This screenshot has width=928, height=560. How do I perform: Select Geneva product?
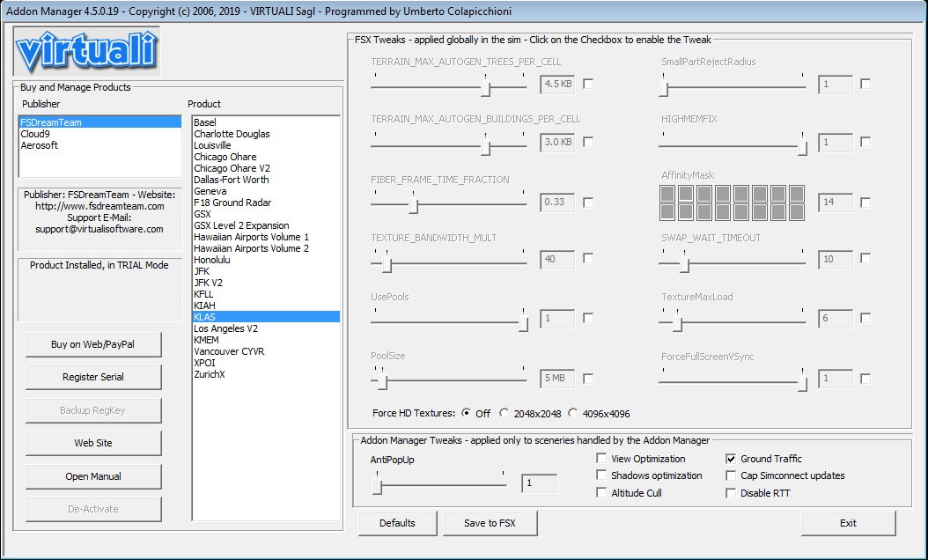266,191
